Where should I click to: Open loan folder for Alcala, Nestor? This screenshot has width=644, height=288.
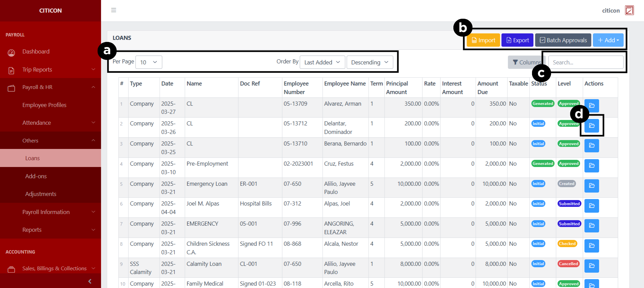pos(592,246)
